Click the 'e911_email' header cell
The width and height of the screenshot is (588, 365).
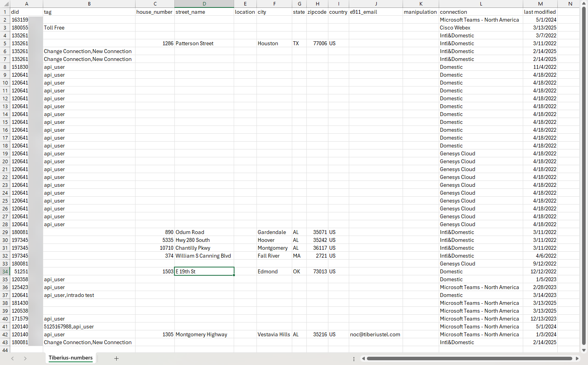[376, 12]
